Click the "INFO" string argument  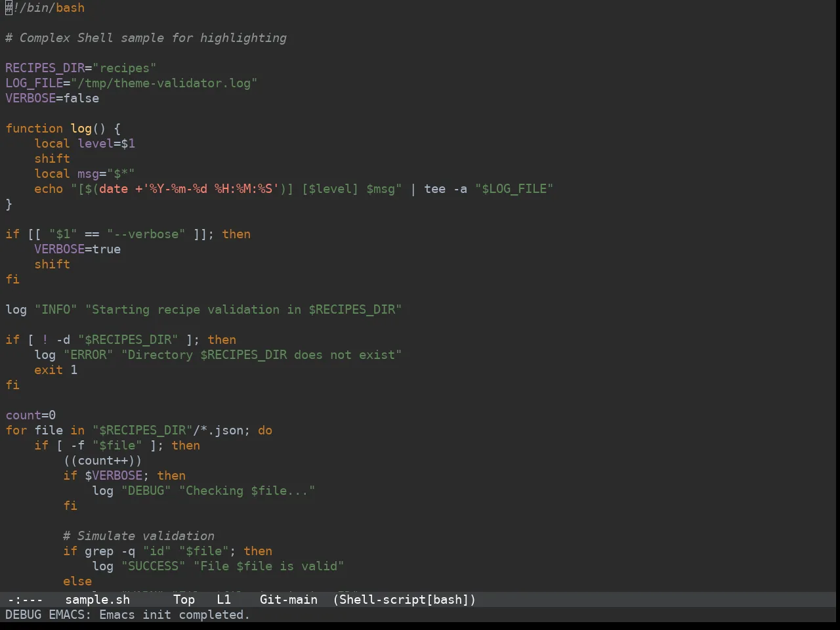tap(56, 310)
